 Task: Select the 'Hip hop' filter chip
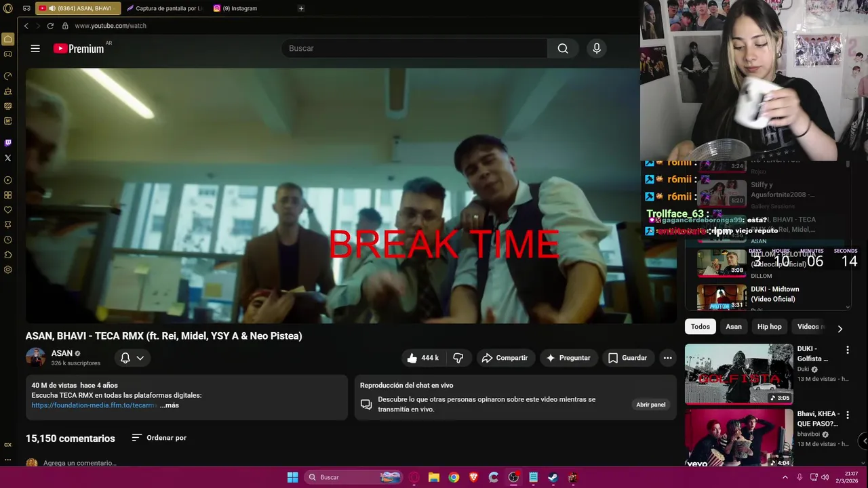[770, 327]
